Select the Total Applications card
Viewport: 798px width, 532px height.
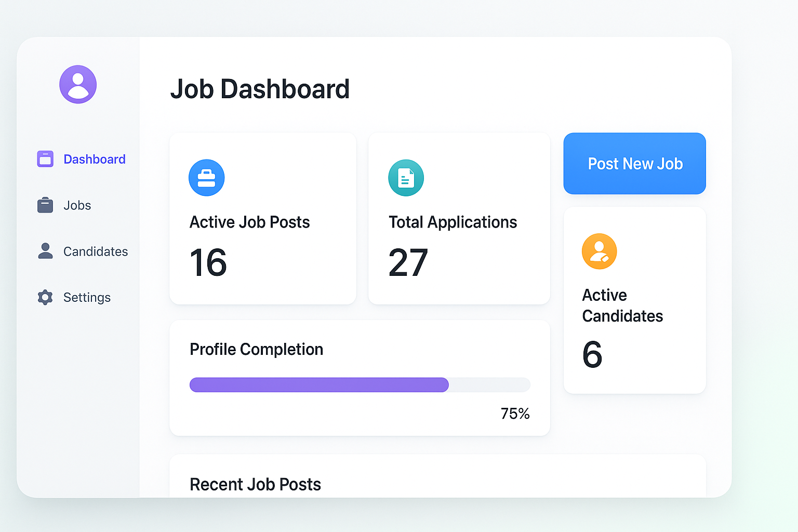tap(459, 218)
